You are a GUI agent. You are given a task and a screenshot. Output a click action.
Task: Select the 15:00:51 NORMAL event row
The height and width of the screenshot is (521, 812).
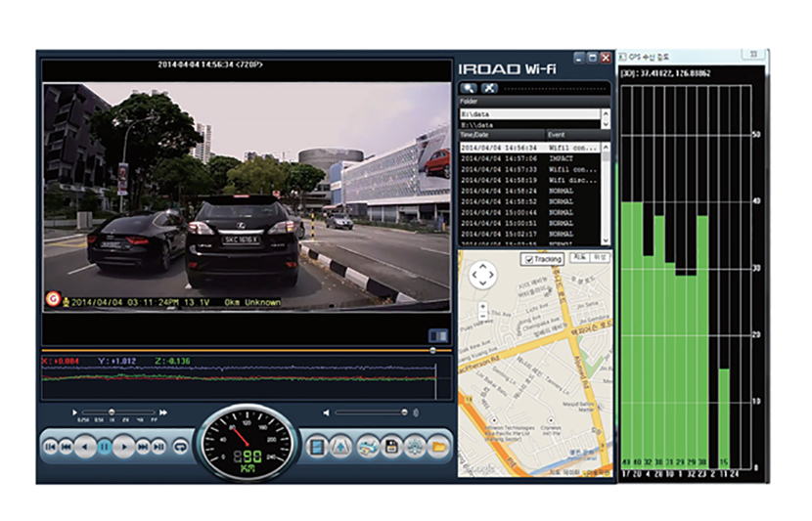point(530,224)
